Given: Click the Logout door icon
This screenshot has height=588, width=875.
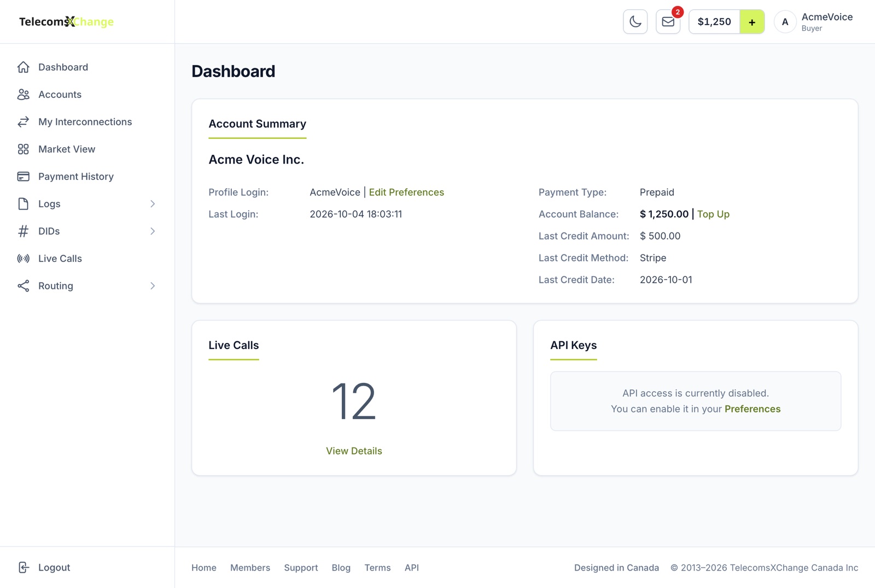Looking at the screenshot, I should [x=23, y=567].
